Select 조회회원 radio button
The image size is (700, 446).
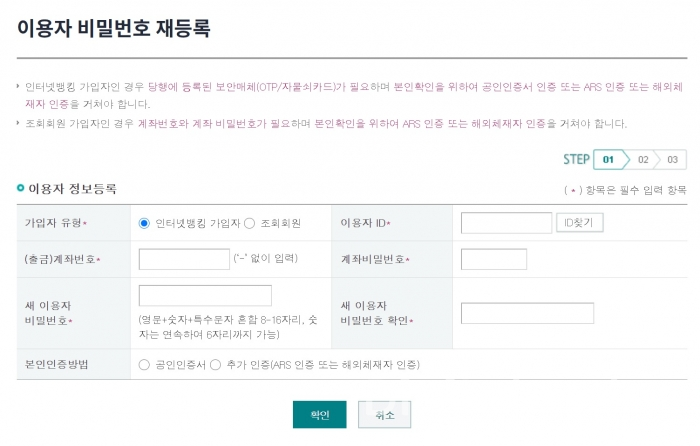pos(250,223)
